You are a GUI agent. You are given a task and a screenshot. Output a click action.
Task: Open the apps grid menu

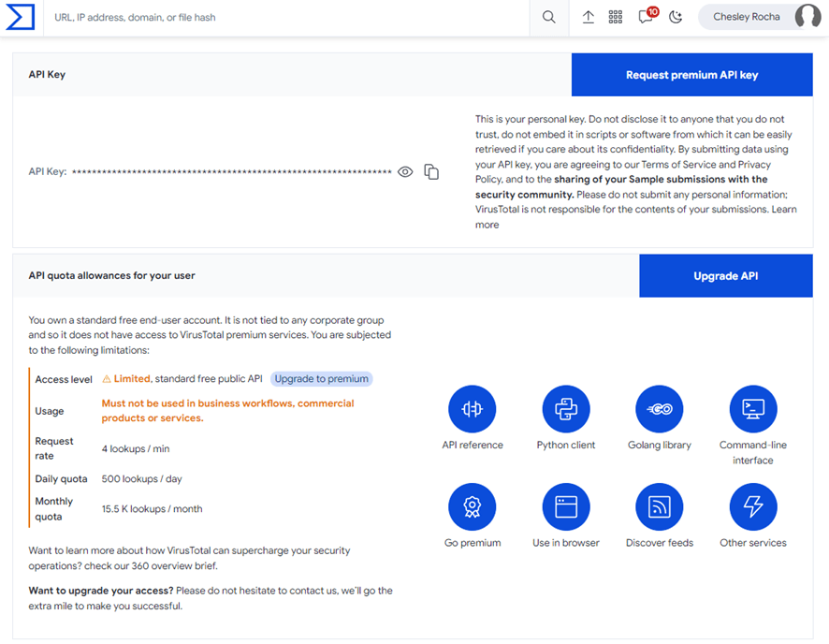(x=616, y=17)
